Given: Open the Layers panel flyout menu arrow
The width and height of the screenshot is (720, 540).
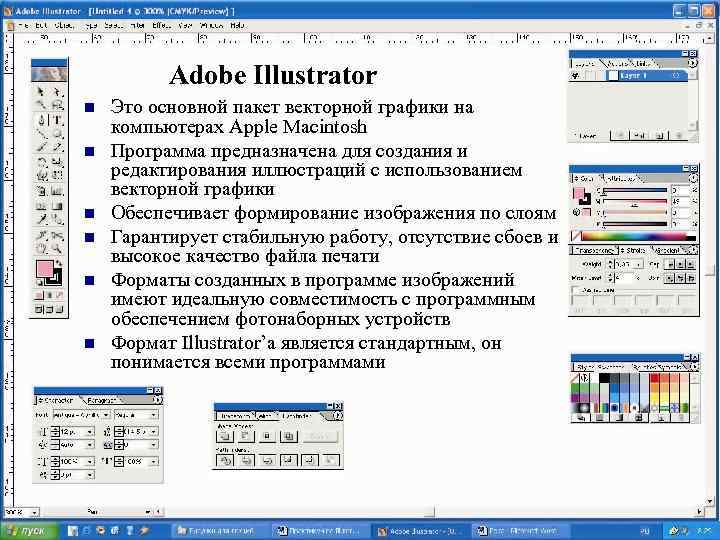Looking at the screenshot, I should pyautogui.click(x=692, y=63).
